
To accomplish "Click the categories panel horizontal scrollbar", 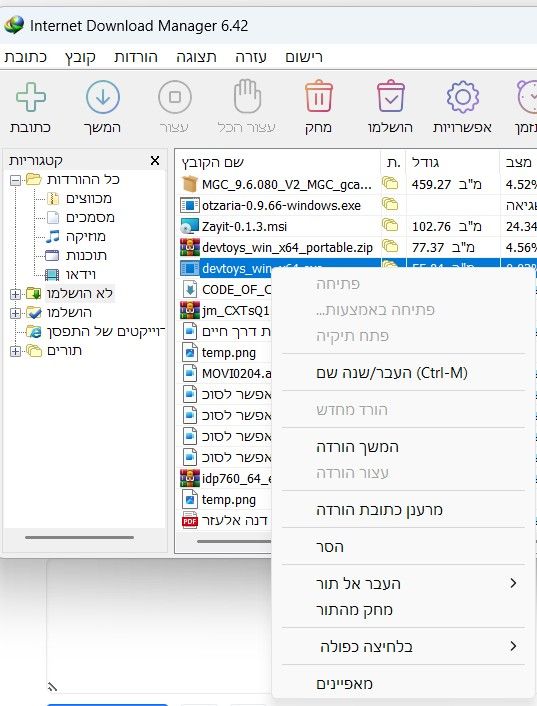I will [80, 537].
